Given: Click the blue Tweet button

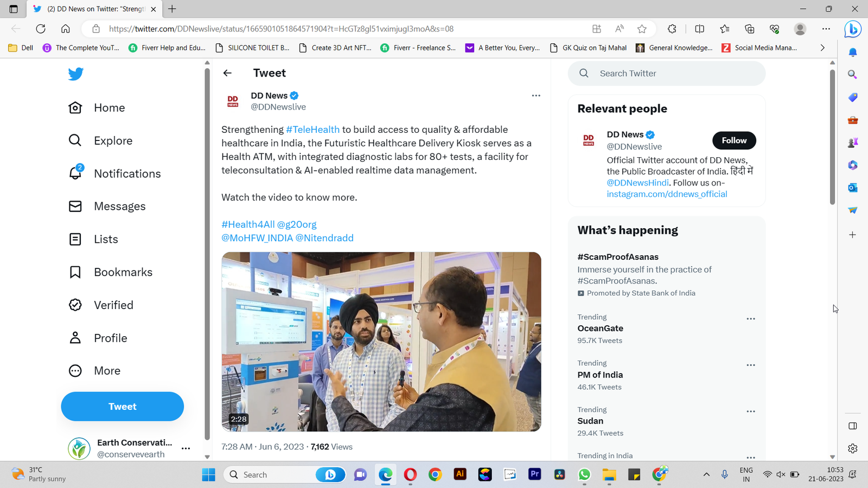Looking at the screenshot, I should 123,407.
